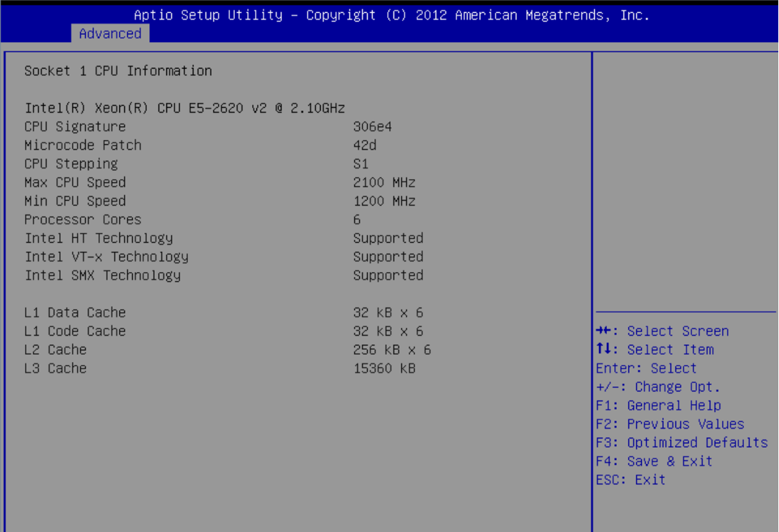Screen dimensions: 779x532
Task: Select the 15360 kB value
Action: [x=384, y=368]
